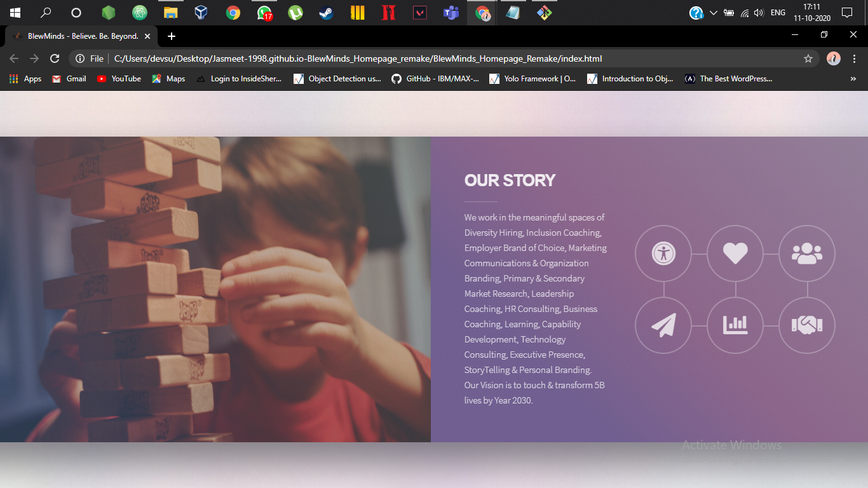Expand the bookmarks overflow chevron
868x488 pixels.
pyautogui.click(x=853, y=79)
